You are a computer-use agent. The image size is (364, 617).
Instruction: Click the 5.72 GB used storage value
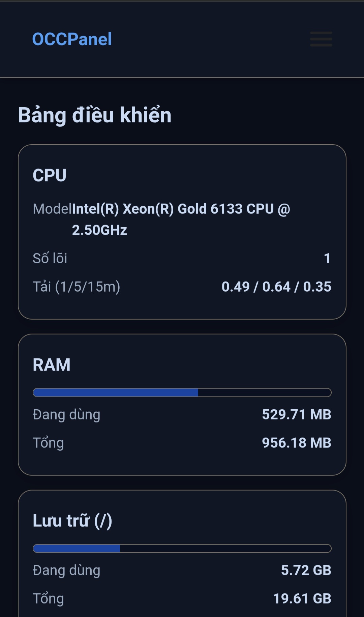point(306,570)
